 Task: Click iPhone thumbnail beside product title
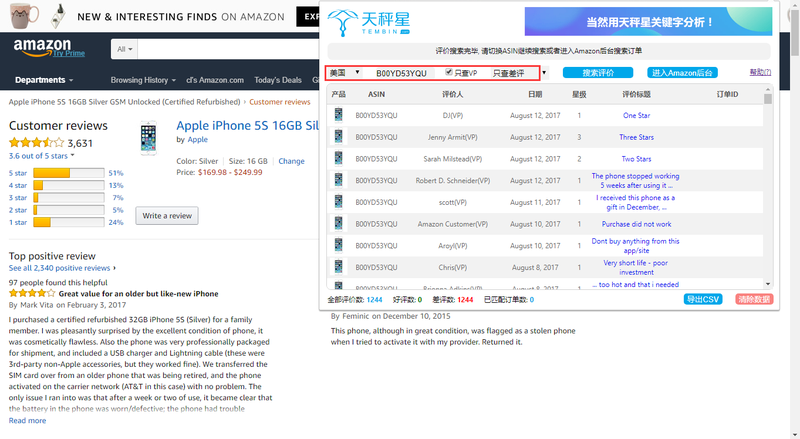148,138
